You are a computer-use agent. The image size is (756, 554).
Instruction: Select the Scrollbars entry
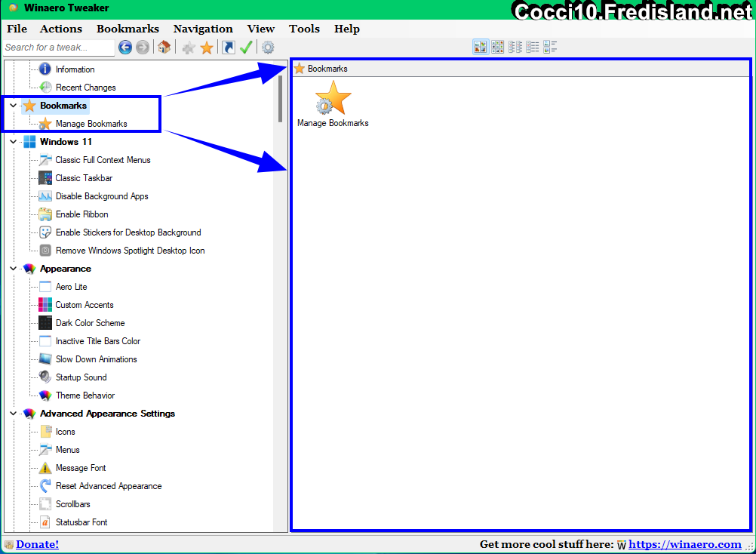click(x=72, y=504)
